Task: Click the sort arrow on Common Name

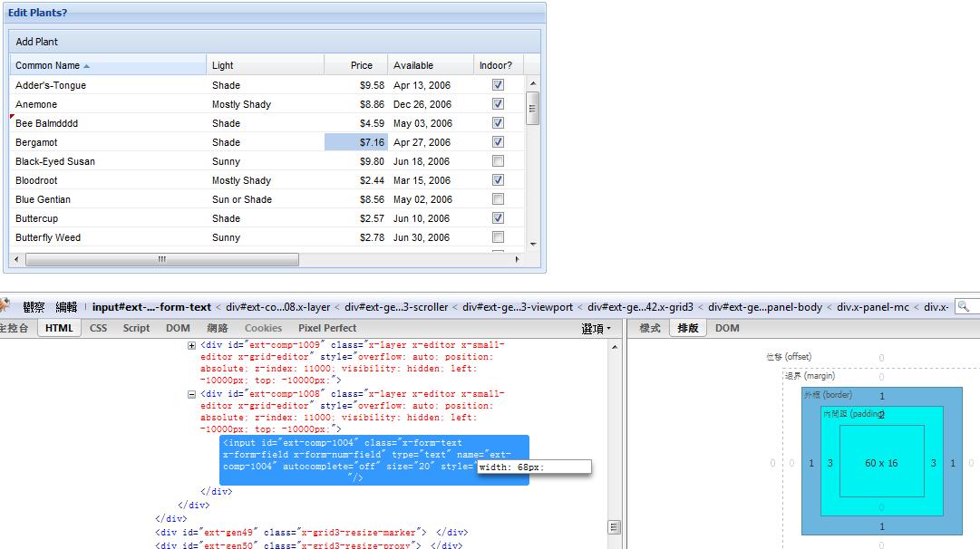Action: 87,66
